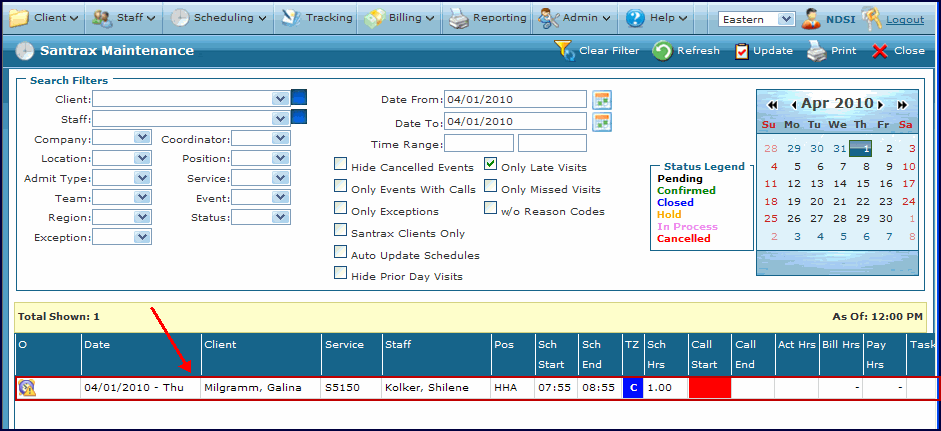Click the red Call Start cell

(x=710, y=388)
